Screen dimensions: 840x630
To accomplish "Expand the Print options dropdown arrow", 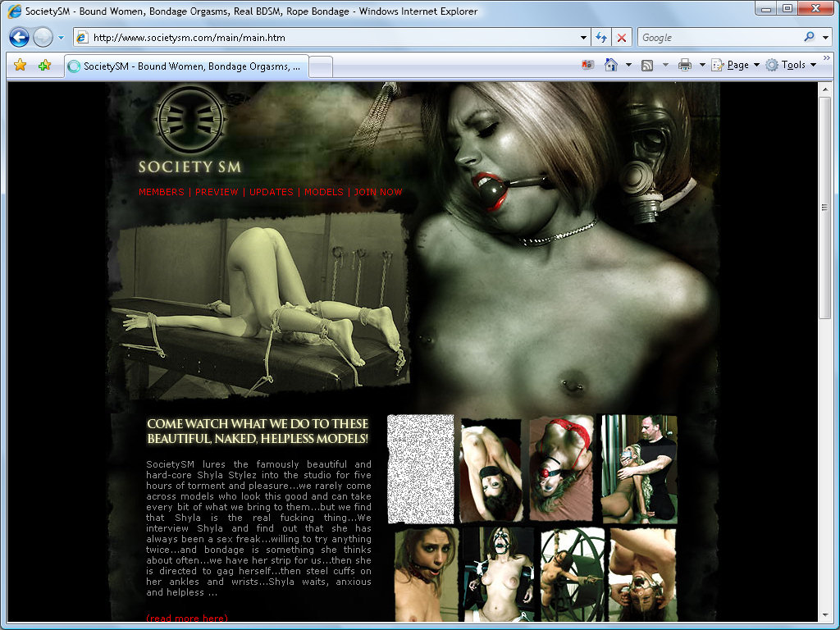I will click(x=702, y=65).
